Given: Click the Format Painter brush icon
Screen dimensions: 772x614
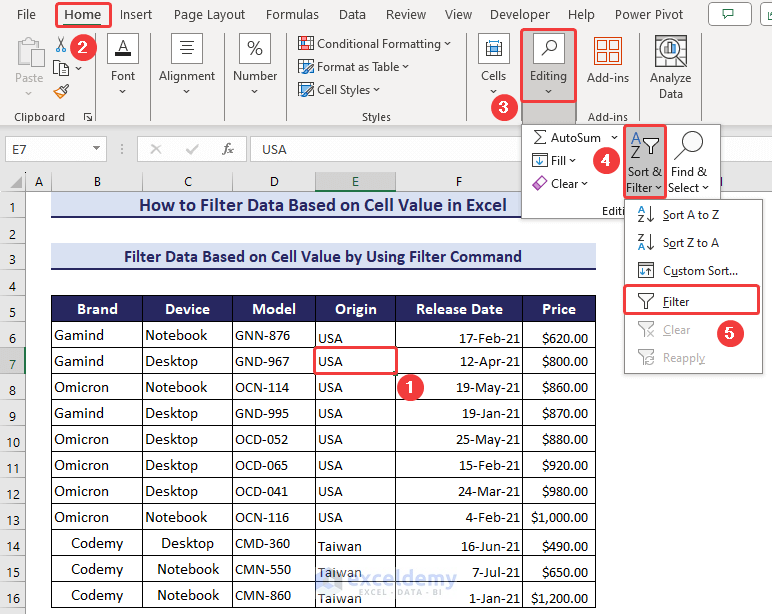Looking at the screenshot, I should 61,91.
